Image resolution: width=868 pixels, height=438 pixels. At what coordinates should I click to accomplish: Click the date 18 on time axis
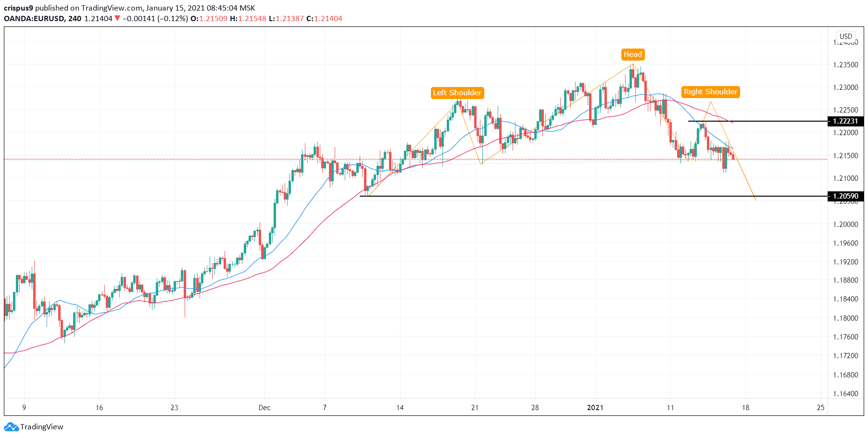tap(745, 408)
